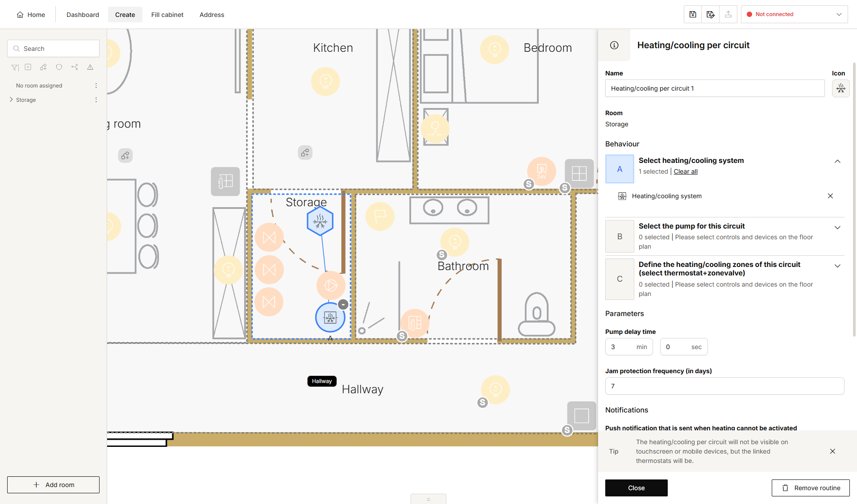This screenshot has width=857, height=504.
Task: Select the top zone valve in Storage
Action: click(x=269, y=237)
